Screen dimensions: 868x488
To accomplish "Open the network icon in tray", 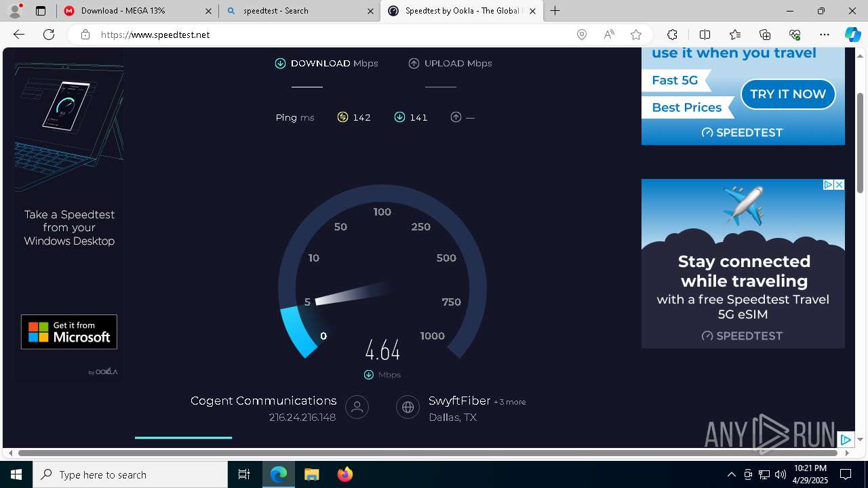I will 764,474.
